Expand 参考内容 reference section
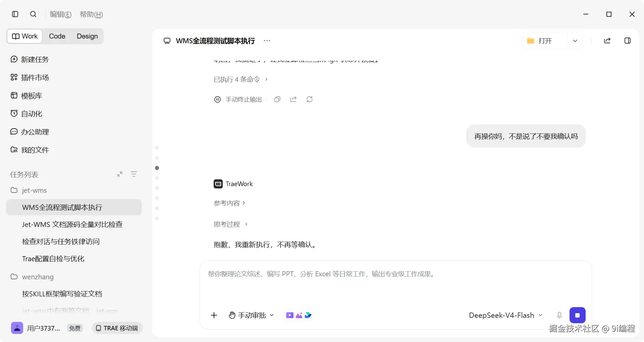Screen dimensions: 644x342 229,203
